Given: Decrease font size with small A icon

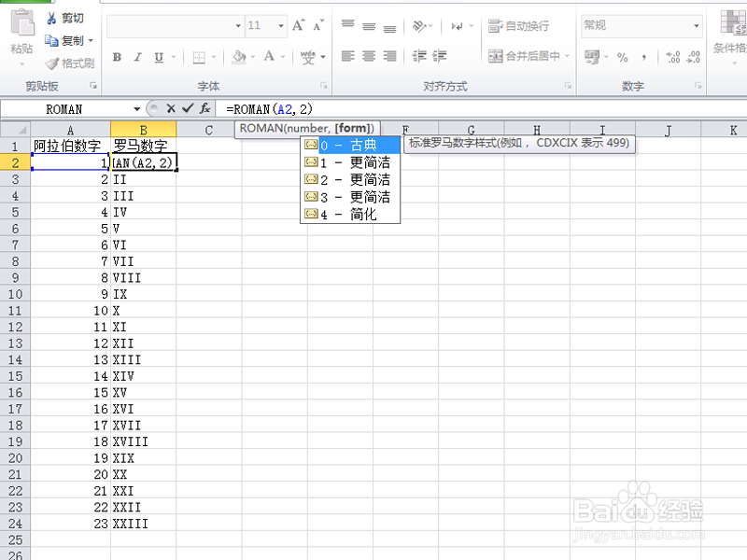Looking at the screenshot, I should click(x=318, y=25).
